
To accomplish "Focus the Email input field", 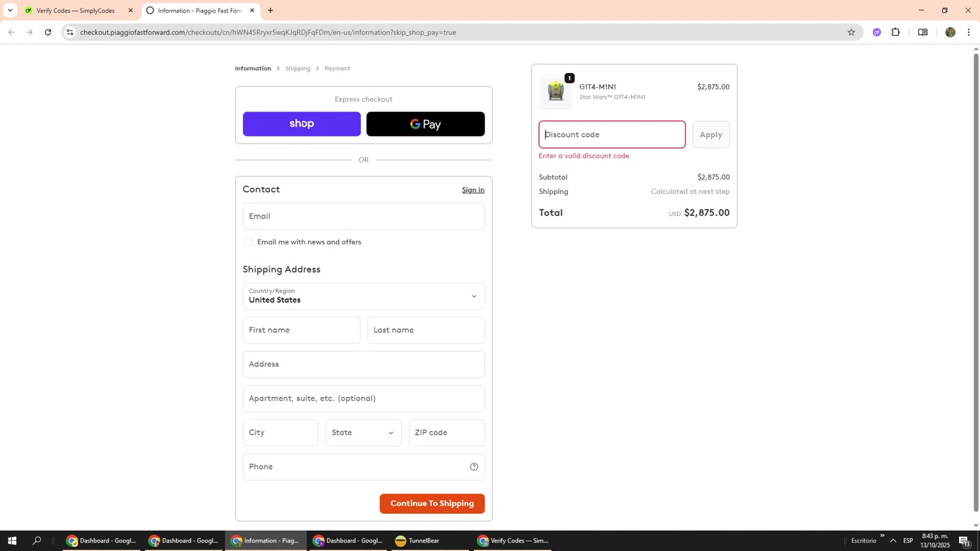I will pyautogui.click(x=363, y=216).
